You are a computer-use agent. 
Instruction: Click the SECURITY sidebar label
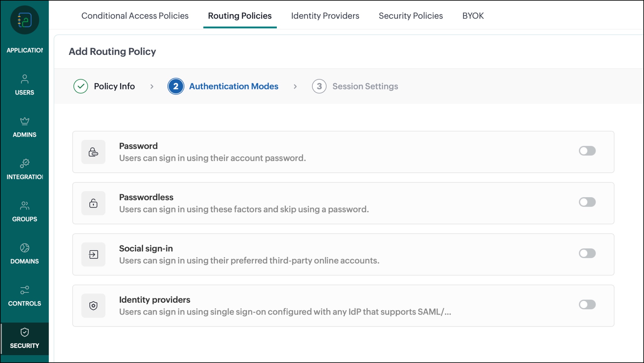click(24, 346)
